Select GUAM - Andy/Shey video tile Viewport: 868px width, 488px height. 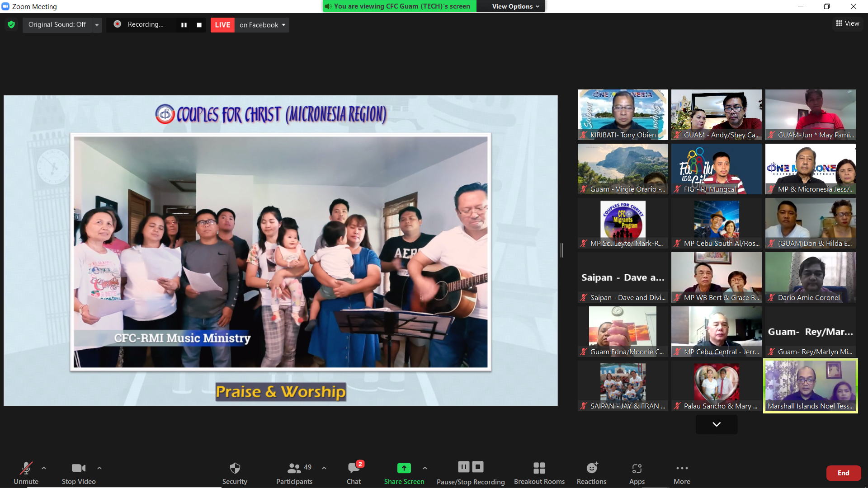point(717,115)
